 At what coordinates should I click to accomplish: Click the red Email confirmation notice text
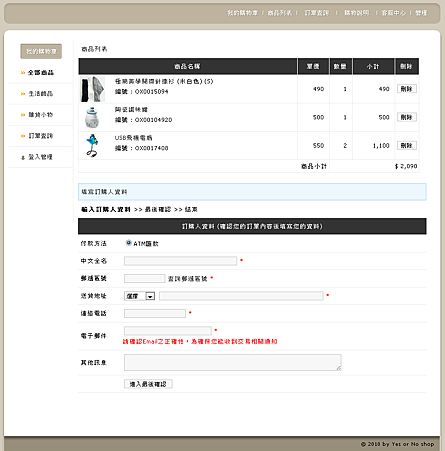(200, 342)
